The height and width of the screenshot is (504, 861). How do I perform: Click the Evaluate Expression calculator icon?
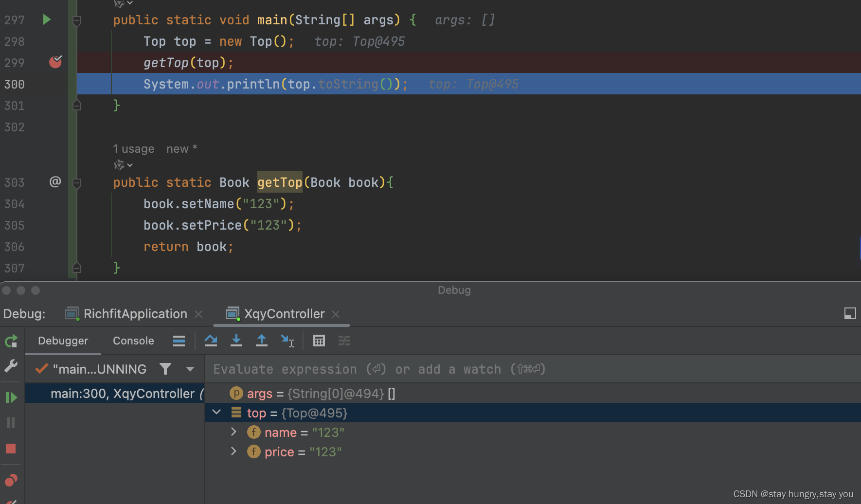pyautogui.click(x=319, y=341)
